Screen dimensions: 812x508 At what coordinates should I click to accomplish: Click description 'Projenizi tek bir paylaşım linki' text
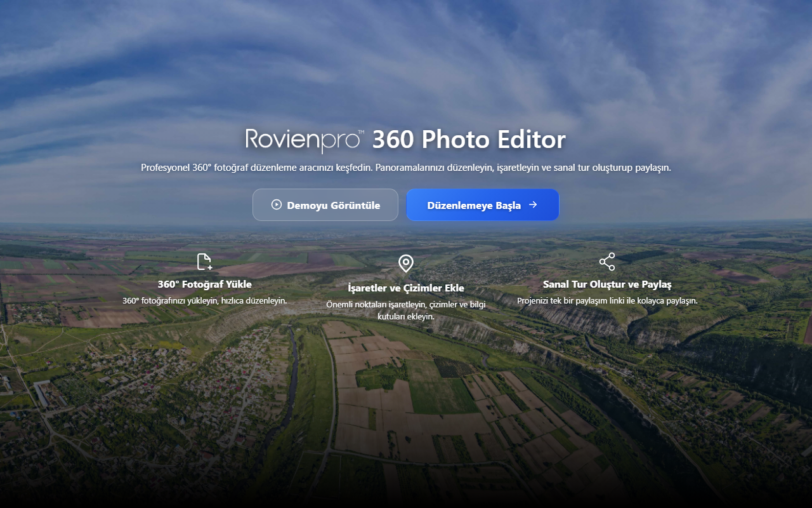pos(607,300)
